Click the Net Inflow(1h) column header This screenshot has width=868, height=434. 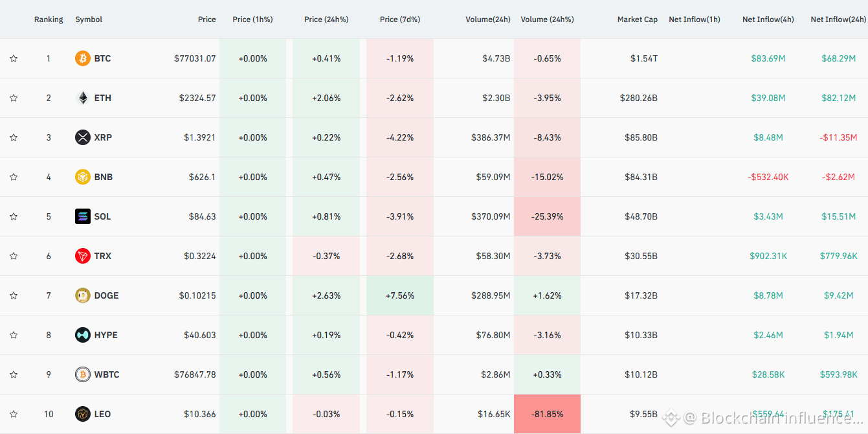tap(695, 19)
